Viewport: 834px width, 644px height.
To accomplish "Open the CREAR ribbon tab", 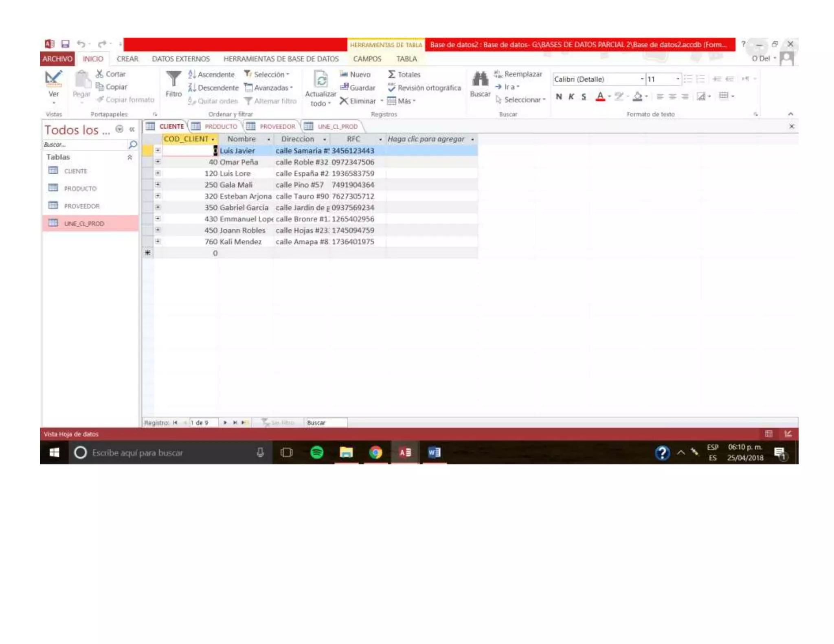I will click(x=127, y=59).
